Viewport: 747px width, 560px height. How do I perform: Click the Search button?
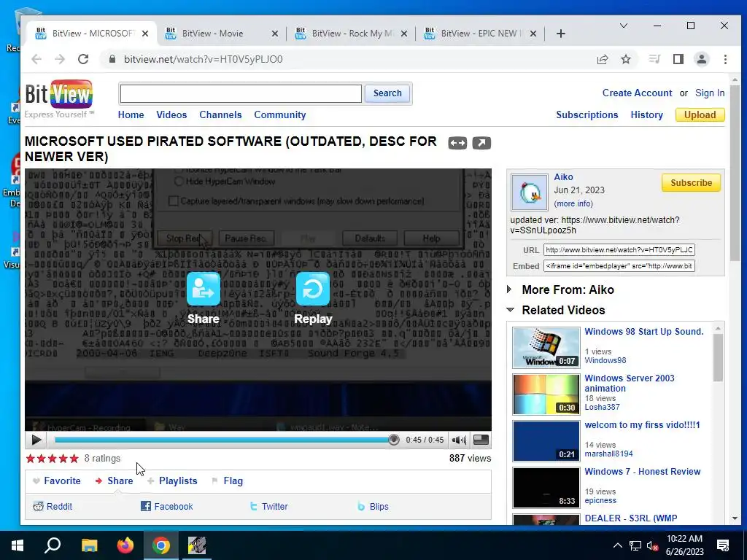tap(387, 93)
